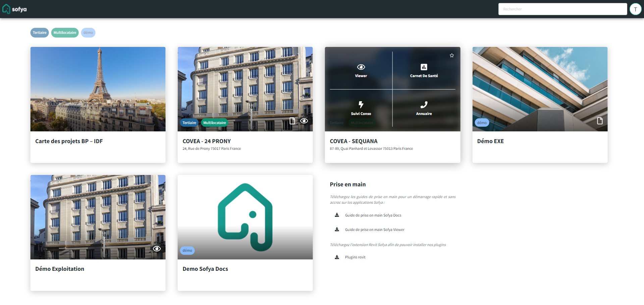Toggle the Multilocataire filter tag at top

click(65, 33)
